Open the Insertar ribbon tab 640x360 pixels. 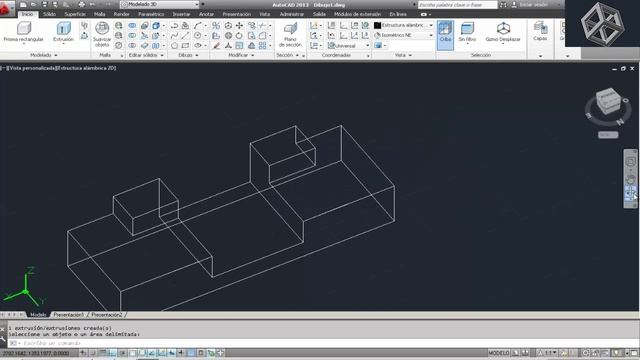(181, 14)
